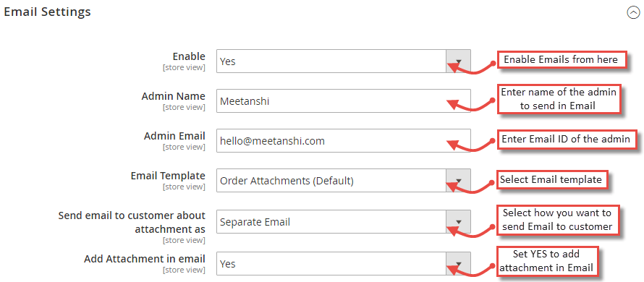Click the Email Template dropdown arrow button
Viewport: 644px width, 282px height.
tap(458, 181)
